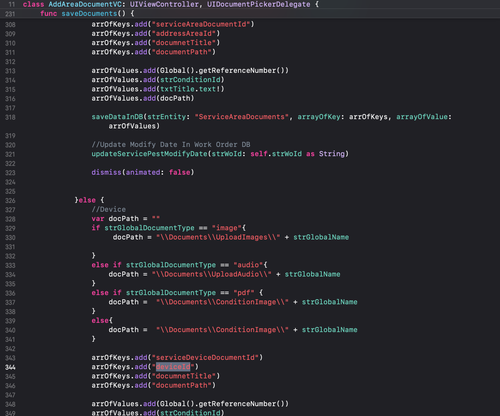Image resolution: width=500 pixels, height=416 pixels.
Task: Click the "image" string on line 329
Action: click(x=226, y=228)
